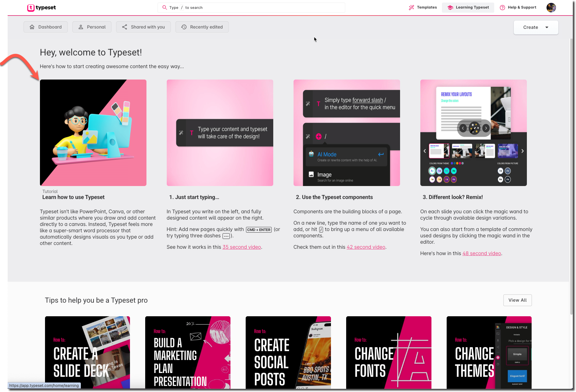The width and height of the screenshot is (576, 392).
Task: Open the Use the Typeset components image
Action: (347, 133)
